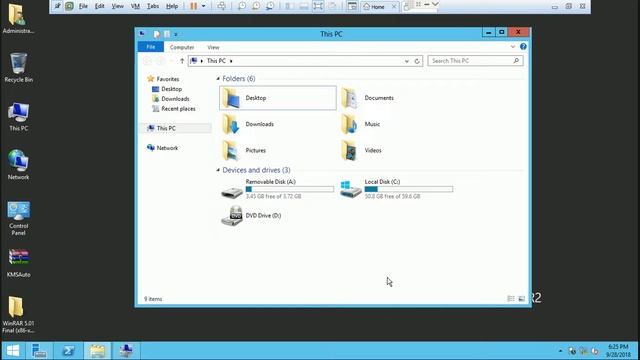
Task: Select Network desktop icon
Action: tap(18, 165)
